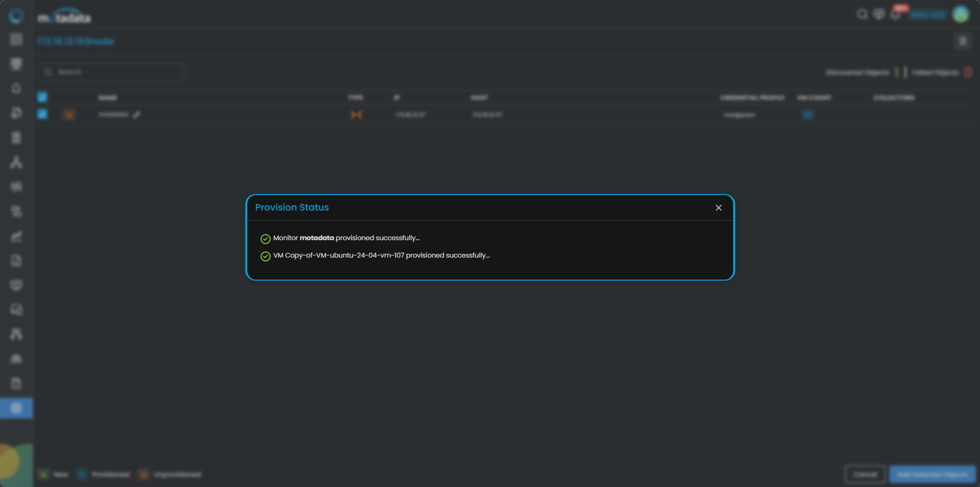Click the blue Add Selected Objects button

point(932,474)
